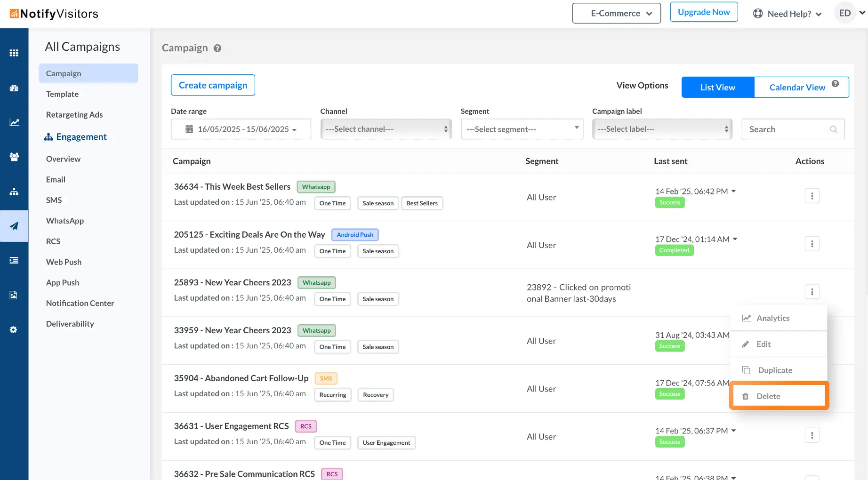Click the help icon beside Campaign heading
The image size is (868, 480).
(x=217, y=48)
